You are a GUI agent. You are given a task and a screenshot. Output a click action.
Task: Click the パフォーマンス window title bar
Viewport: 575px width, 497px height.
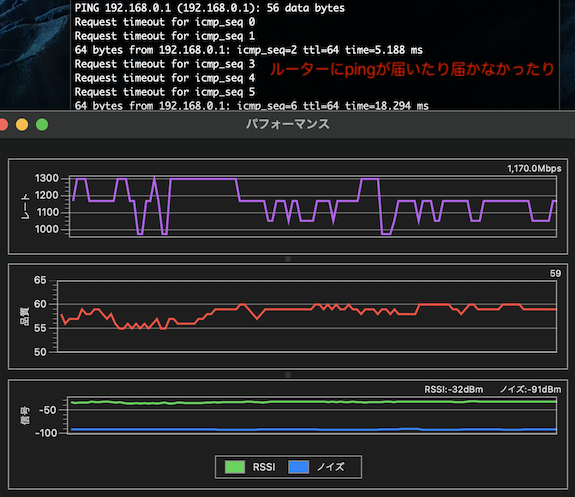coord(288,124)
